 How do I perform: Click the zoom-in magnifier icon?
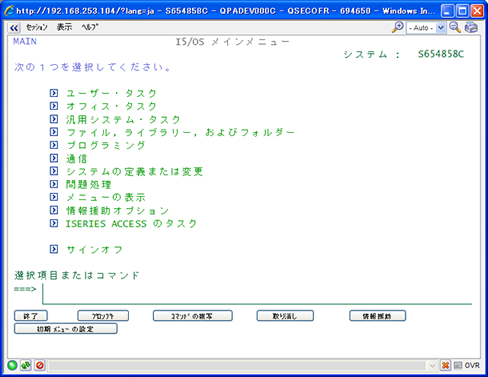398,27
